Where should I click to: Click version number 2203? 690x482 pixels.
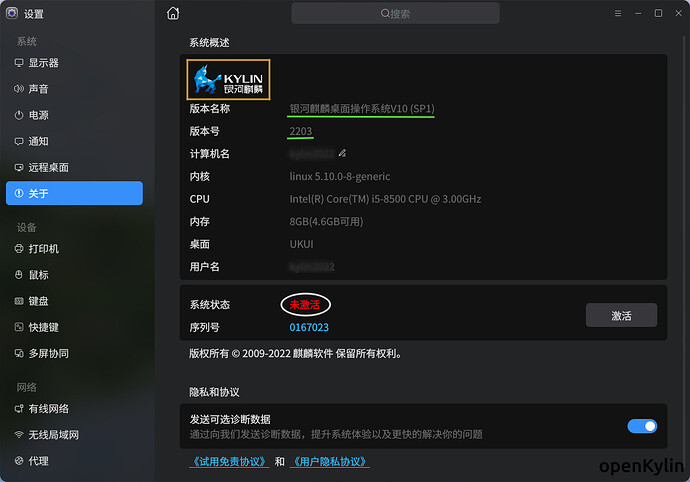pyautogui.click(x=301, y=131)
